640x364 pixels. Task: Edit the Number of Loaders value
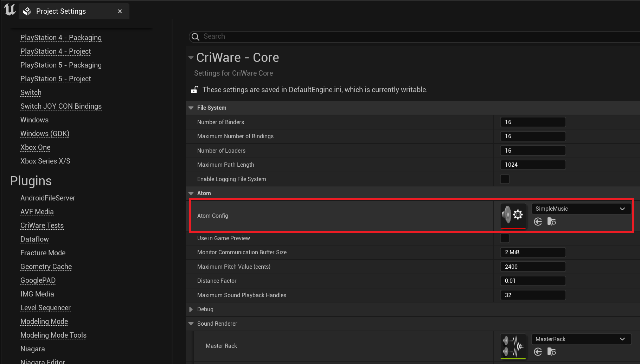point(533,151)
